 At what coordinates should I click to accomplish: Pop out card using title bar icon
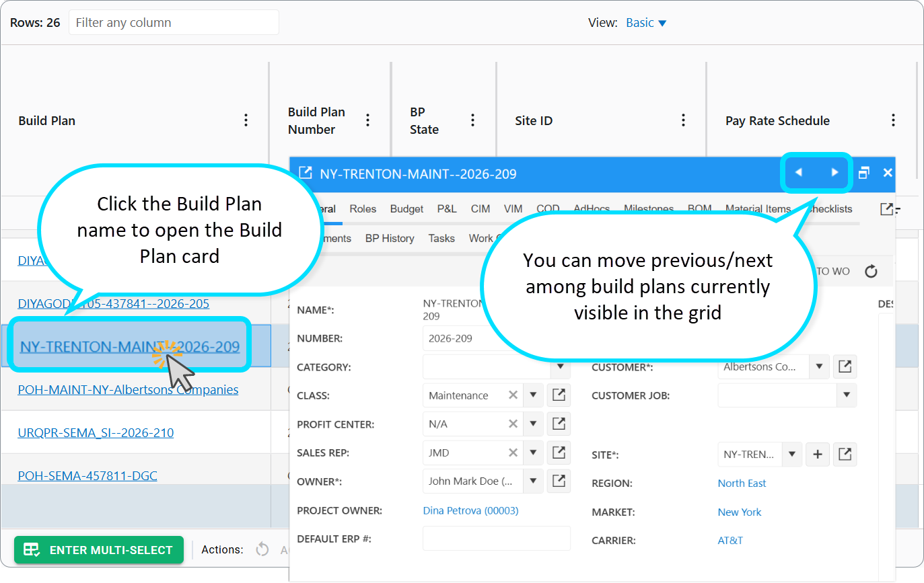click(x=305, y=173)
